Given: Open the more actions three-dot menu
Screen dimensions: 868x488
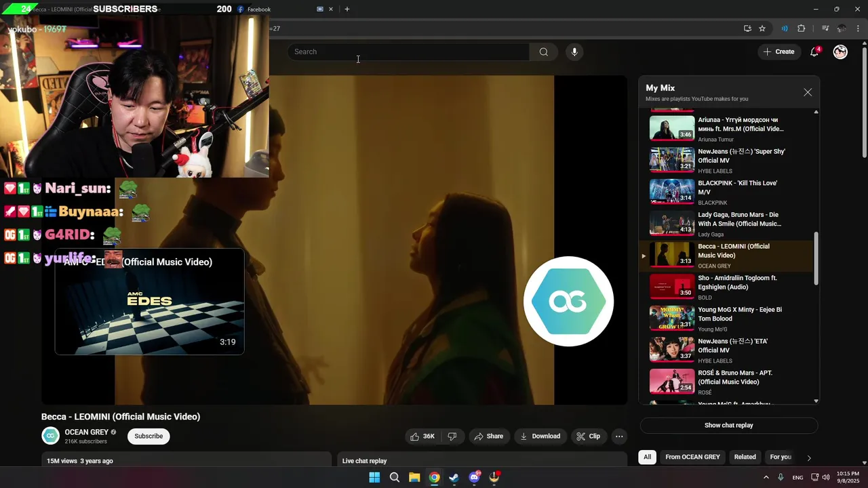Looking at the screenshot, I should pos(619,436).
